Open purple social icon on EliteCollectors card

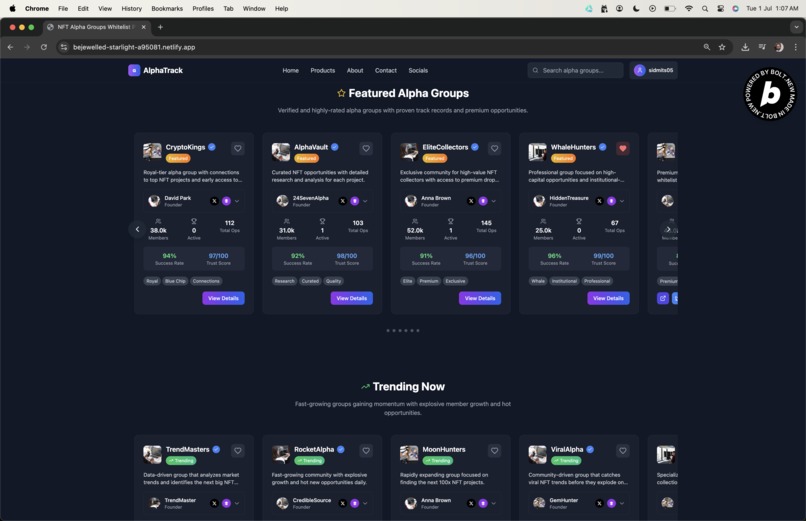point(483,201)
